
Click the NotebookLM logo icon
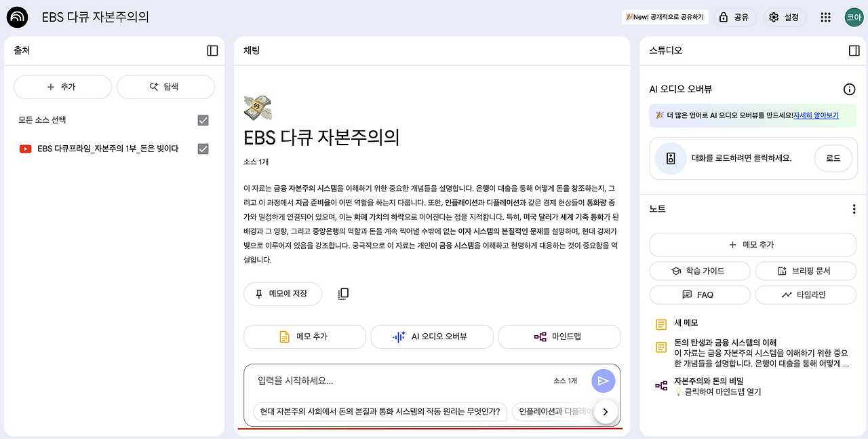pos(16,16)
